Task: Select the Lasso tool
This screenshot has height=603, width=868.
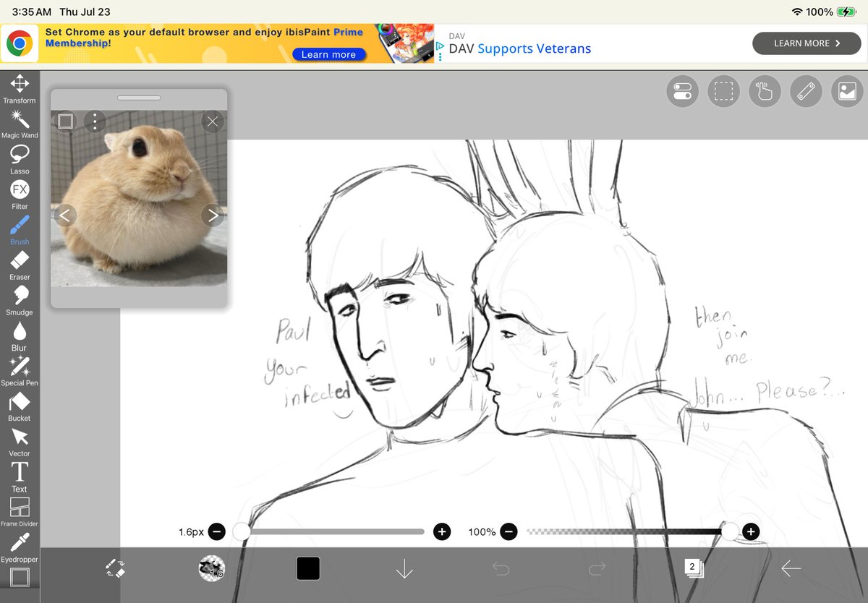Action: (x=20, y=159)
